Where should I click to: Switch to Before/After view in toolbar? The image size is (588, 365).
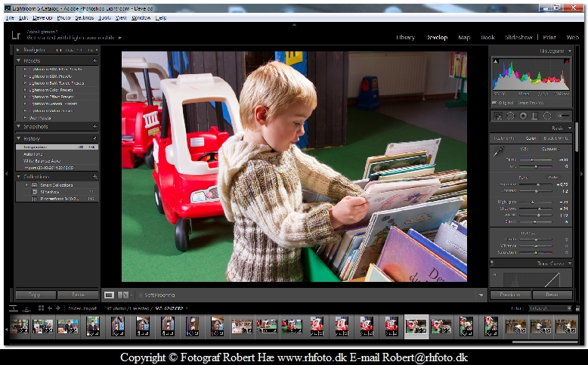123,295
